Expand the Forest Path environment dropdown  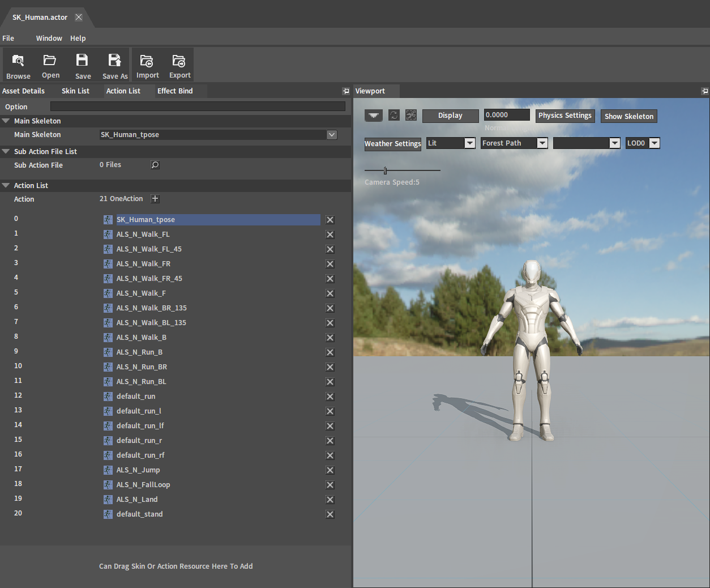542,143
